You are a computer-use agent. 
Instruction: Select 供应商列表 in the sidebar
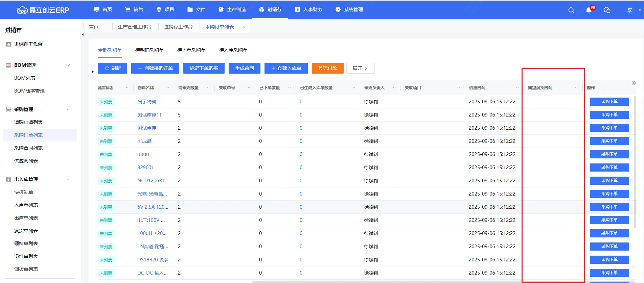[26, 161]
